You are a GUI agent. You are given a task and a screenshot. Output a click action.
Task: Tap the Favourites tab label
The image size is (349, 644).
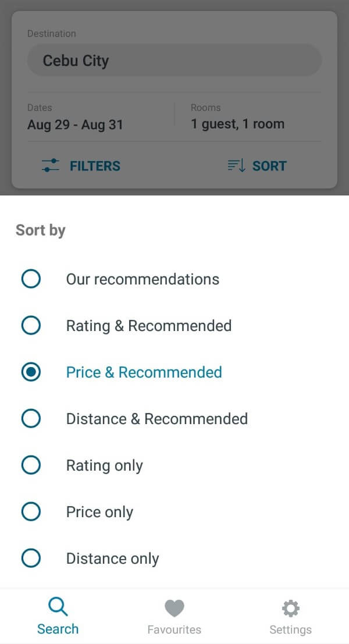pos(174,630)
